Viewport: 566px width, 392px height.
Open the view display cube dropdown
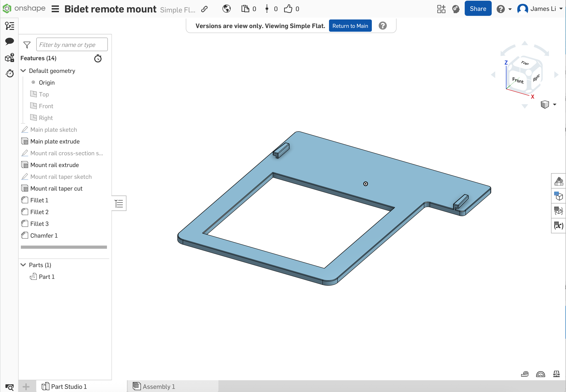click(x=548, y=105)
